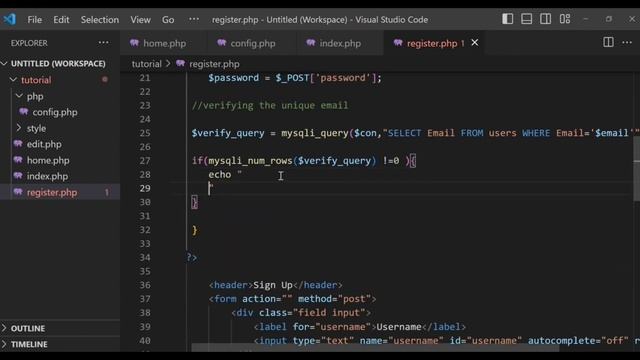640x360 pixels.
Task: Click the tutorial breadcrumb segment
Action: 147,64
